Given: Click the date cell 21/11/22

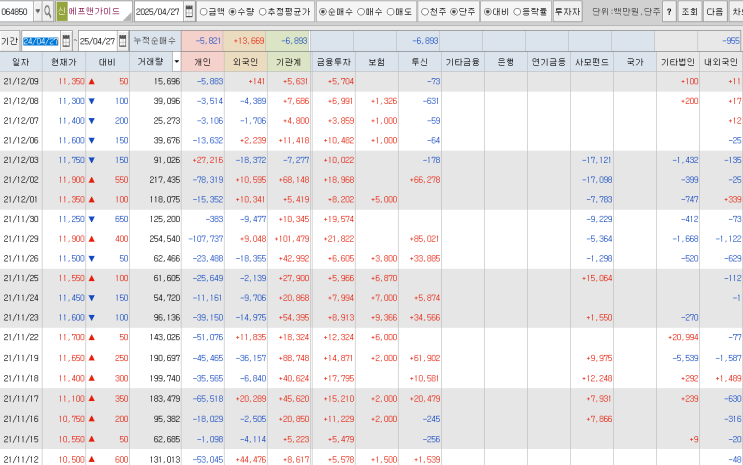Looking at the screenshot, I should pos(21,337).
